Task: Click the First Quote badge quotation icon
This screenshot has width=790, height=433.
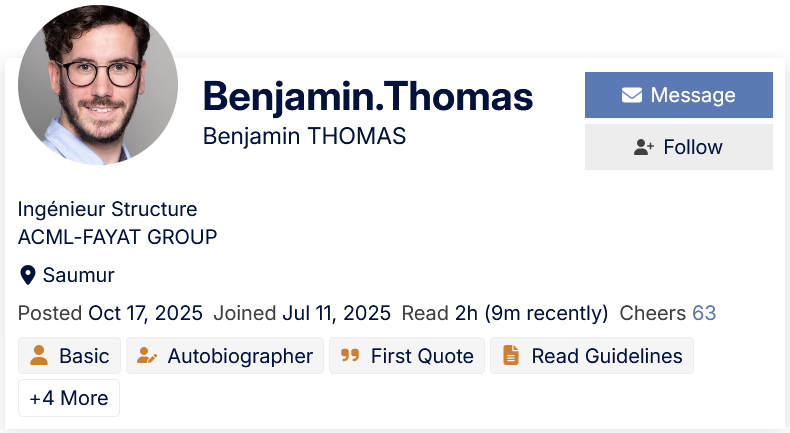Action: 350,355
